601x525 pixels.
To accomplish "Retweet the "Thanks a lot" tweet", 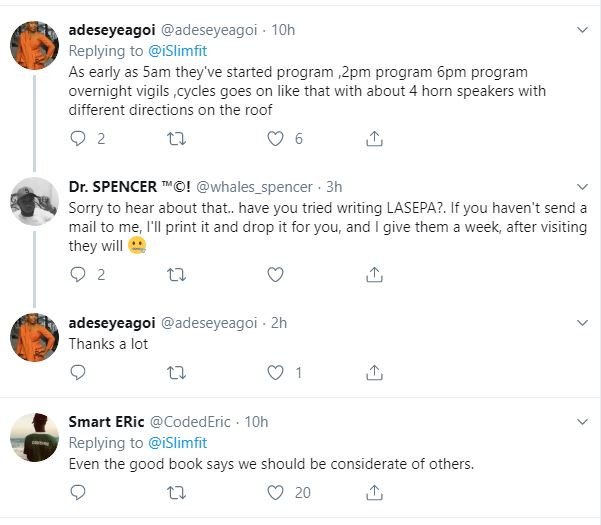I will point(176,372).
